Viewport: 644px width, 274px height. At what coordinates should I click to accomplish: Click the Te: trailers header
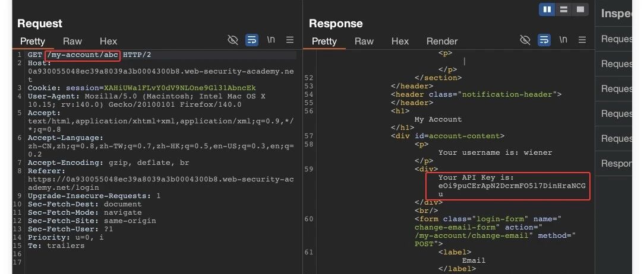[56, 246]
